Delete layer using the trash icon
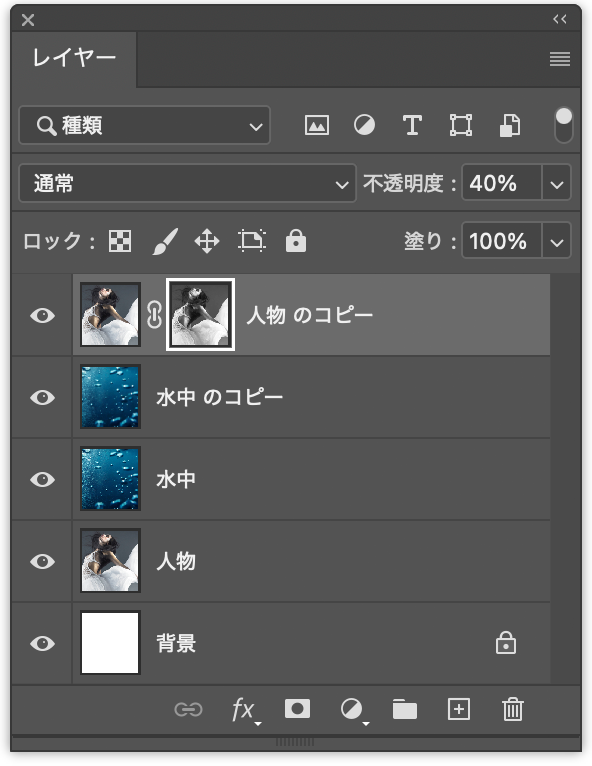This screenshot has width=592, height=766. (x=513, y=709)
